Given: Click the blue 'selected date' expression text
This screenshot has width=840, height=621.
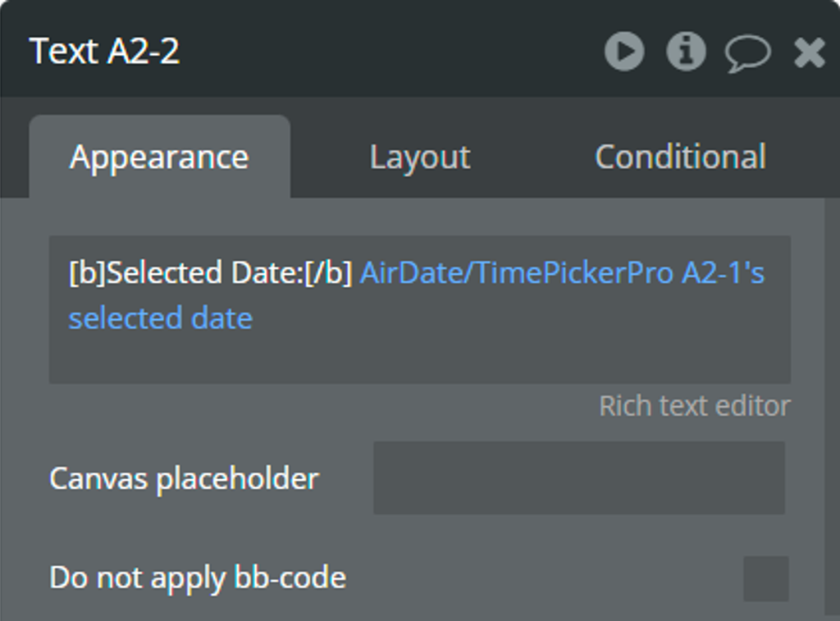Looking at the screenshot, I should click(160, 318).
